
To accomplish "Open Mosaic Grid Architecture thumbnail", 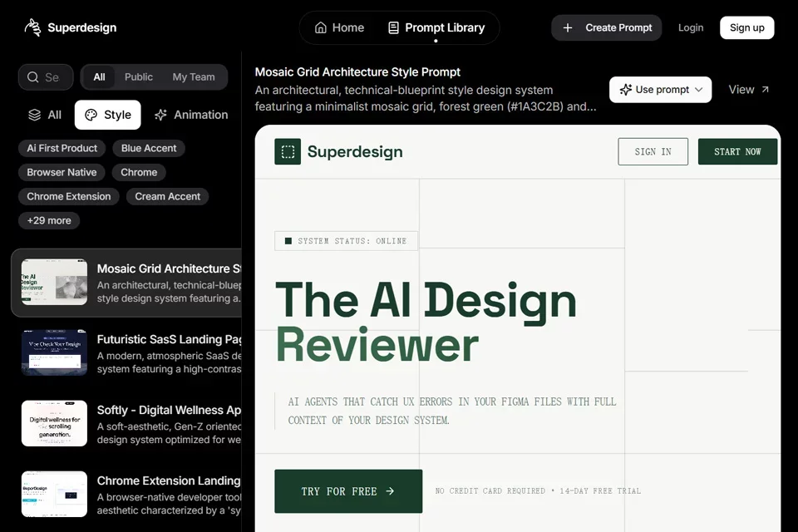I will coord(55,283).
